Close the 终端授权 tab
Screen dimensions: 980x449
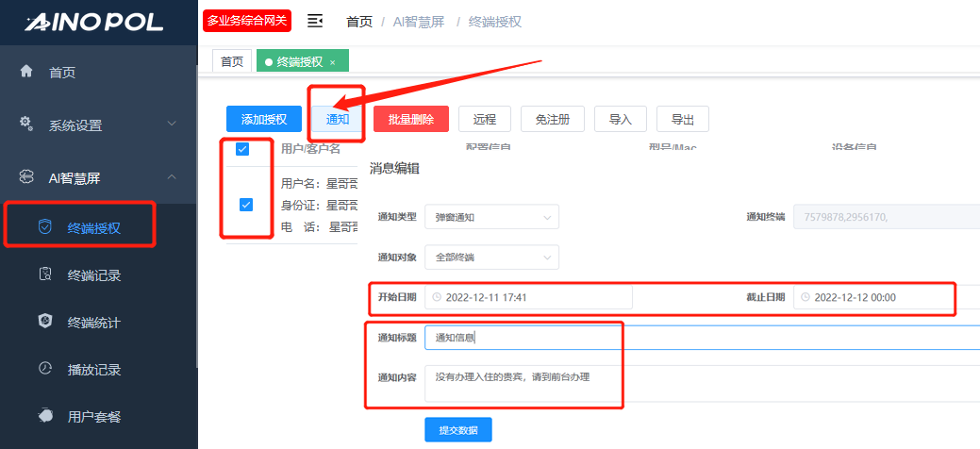[x=332, y=62]
